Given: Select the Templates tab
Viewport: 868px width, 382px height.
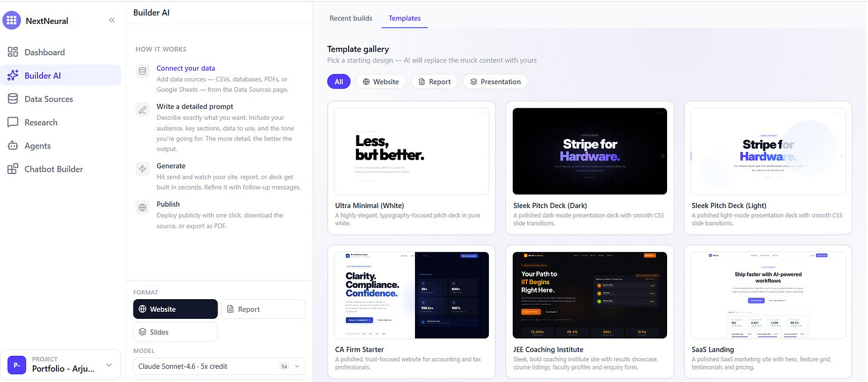Looking at the screenshot, I should point(405,18).
